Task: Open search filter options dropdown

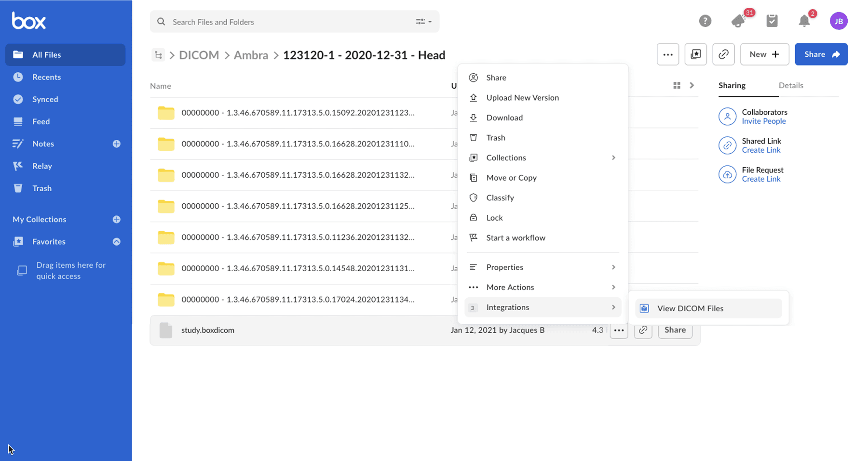Action: point(424,22)
